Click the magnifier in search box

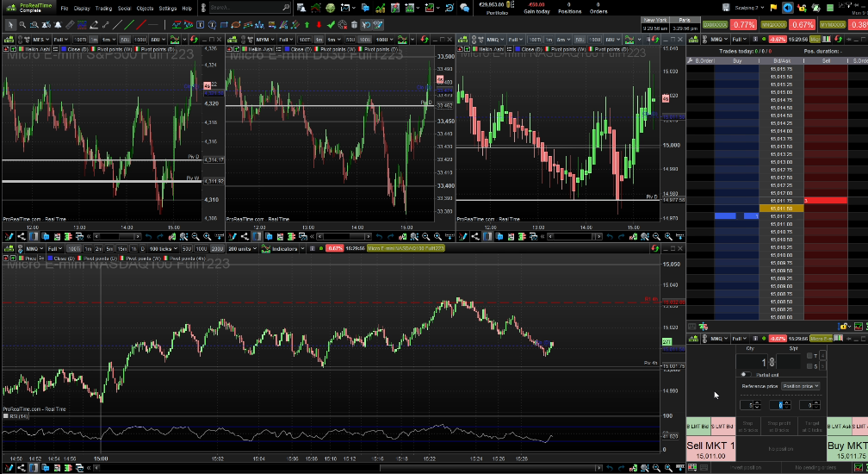[x=286, y=8]
